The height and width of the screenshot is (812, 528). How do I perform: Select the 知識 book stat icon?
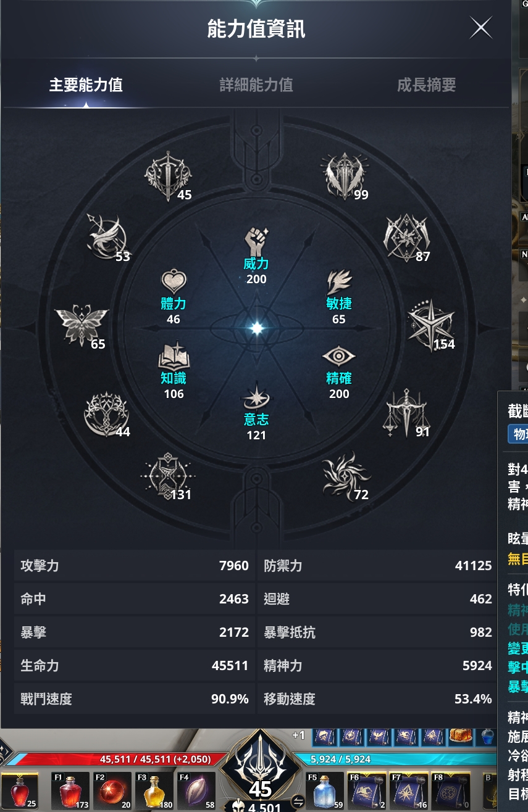pyautogui.click(x=174, y=356)
